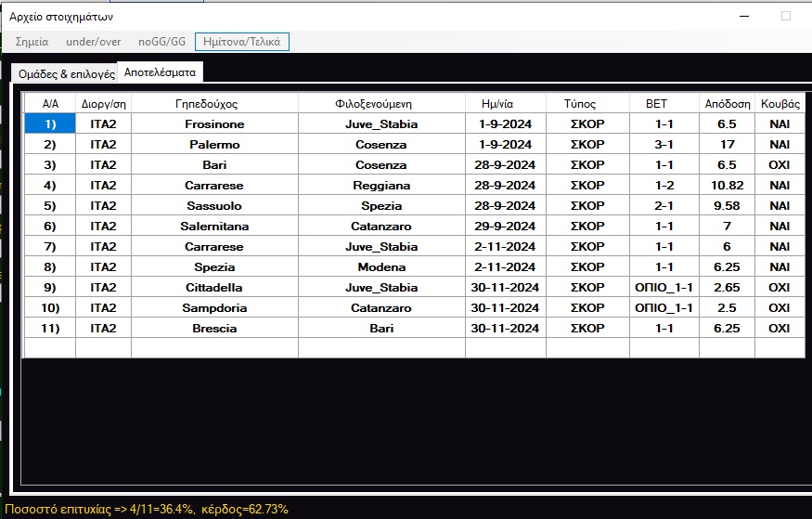Maximize the Αρχείο στοιχημάτων window

tap(785, 16)
